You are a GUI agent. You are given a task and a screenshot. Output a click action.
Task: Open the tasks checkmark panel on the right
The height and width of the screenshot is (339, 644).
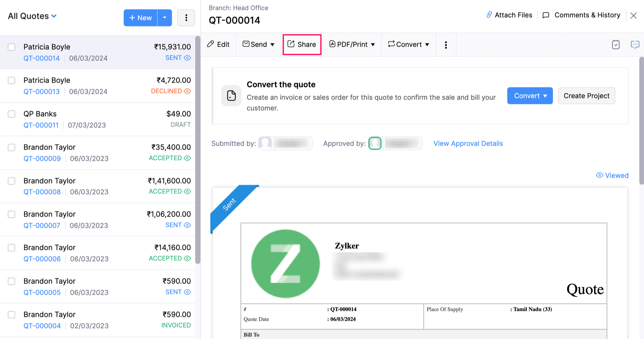(x=616, y=45)
